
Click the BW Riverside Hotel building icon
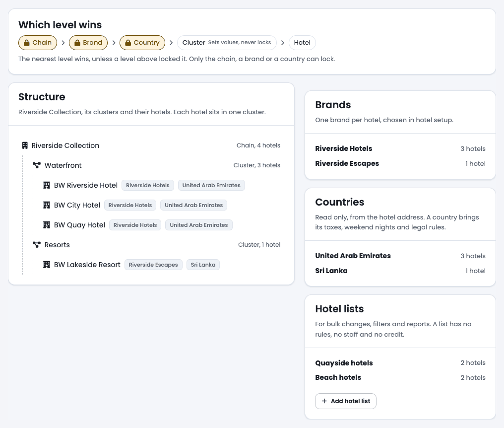[x=47, y=185]
